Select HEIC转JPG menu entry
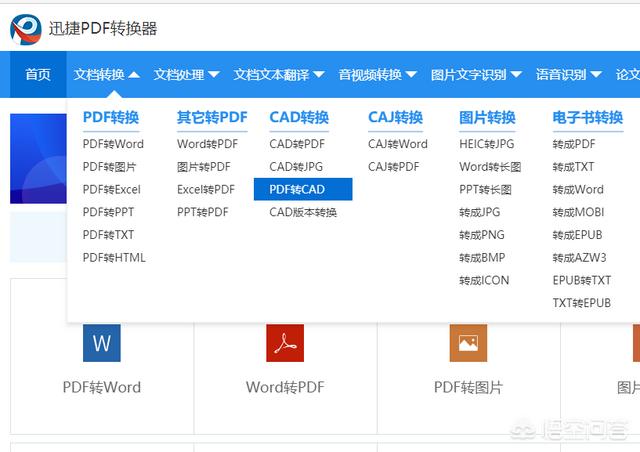Viewport: 640px width, 452px height. click(487, 144)
